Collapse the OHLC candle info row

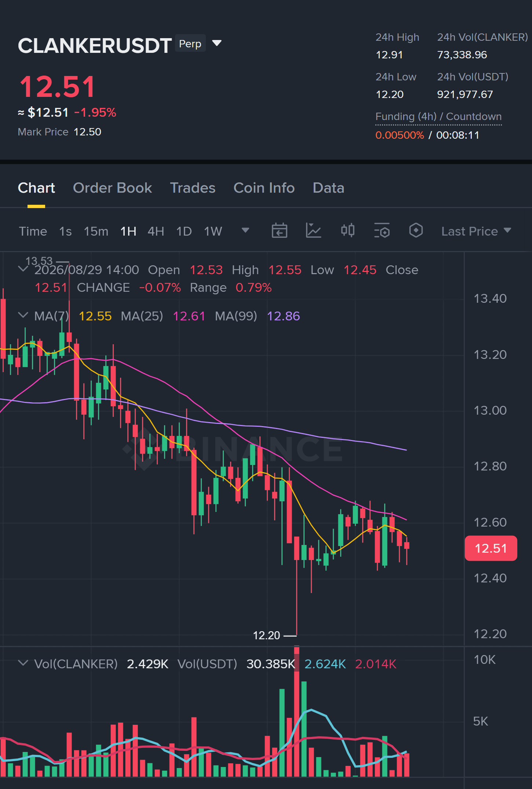click(23, 269)
